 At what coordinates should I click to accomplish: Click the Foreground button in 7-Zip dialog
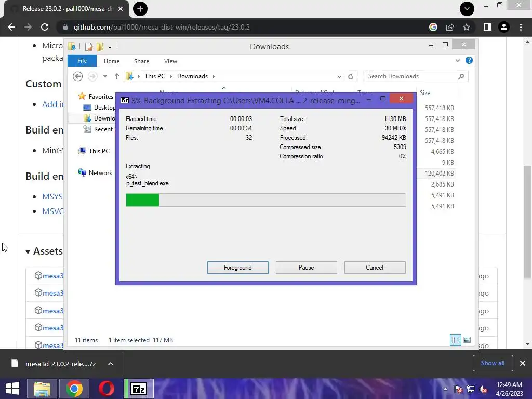pos(237,268)
